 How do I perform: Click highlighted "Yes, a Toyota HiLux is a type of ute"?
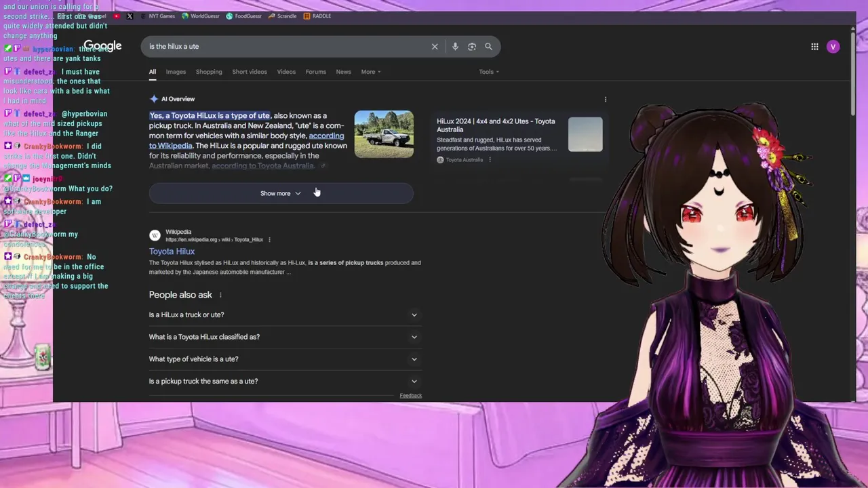[x=210, y=116]
